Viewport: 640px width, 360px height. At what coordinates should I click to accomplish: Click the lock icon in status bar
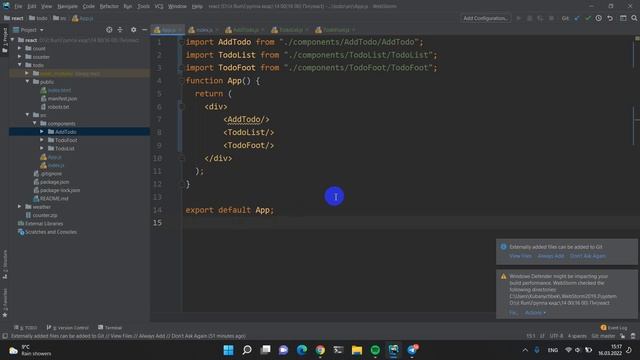click(x=622, y=336)
